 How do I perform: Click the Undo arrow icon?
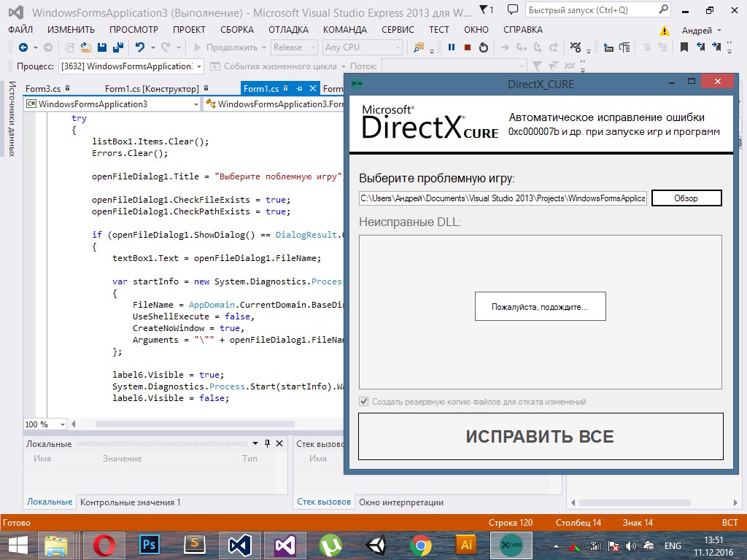coord(139,47)
